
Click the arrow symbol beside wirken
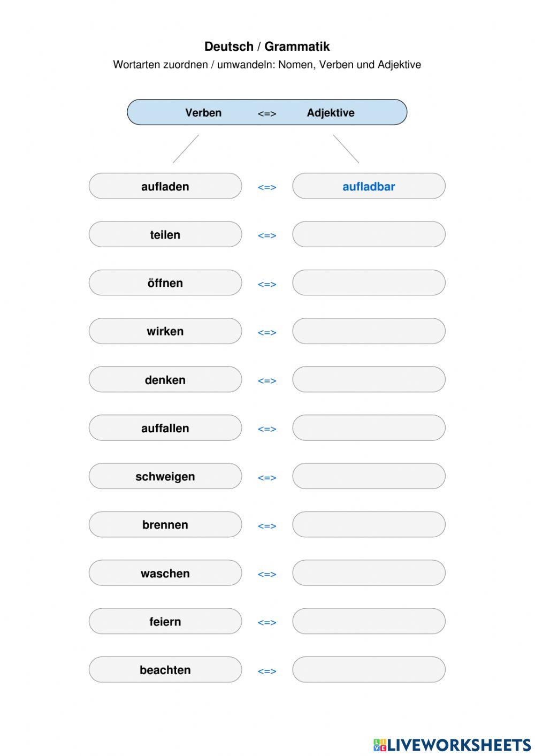pyautogui.click(x=267, y=332)
